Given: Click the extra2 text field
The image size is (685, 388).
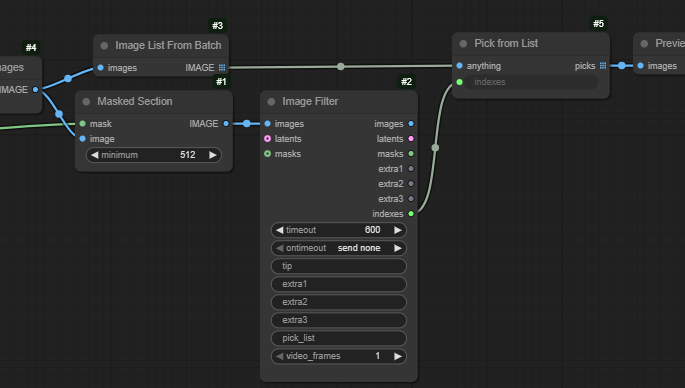Looking at the screenshot, I should [x=339, y=302].
